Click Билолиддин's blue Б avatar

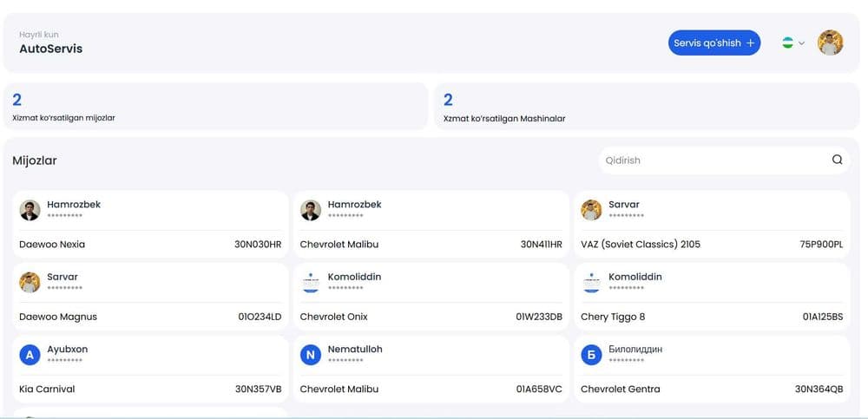(x=591, y=355)
